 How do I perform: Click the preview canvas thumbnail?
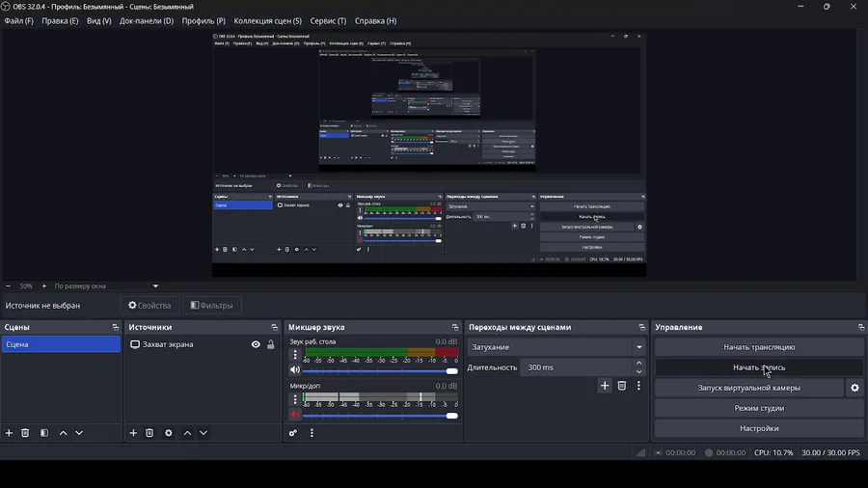click(x=429, y=155)
